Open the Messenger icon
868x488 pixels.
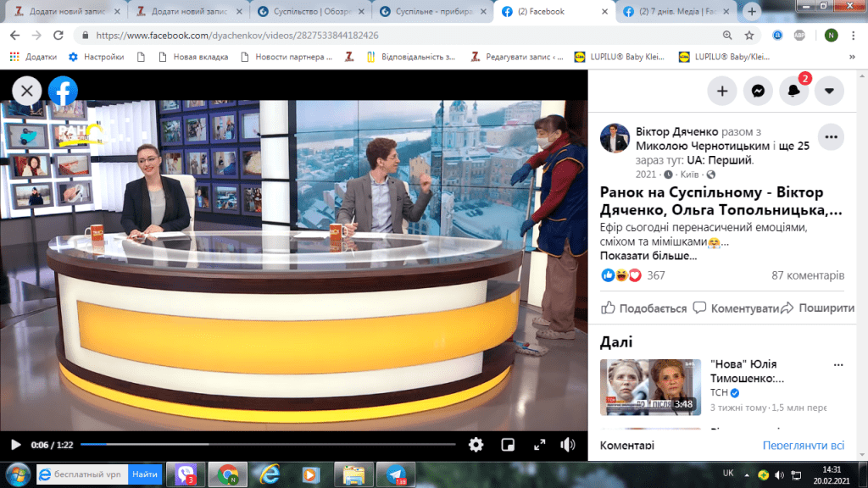(x=758, y=91)
